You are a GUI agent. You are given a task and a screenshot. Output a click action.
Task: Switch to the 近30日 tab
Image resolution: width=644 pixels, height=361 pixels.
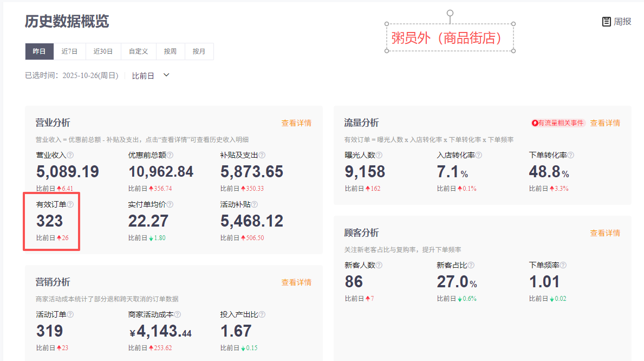coord(103,51)
